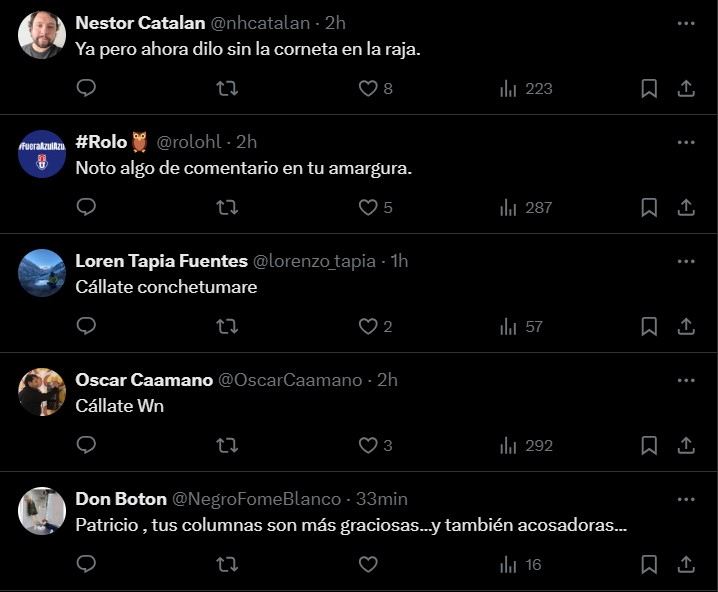Bookmark Nestor Catalan's tweet
The image size is (718, 592).
[649, 88]
